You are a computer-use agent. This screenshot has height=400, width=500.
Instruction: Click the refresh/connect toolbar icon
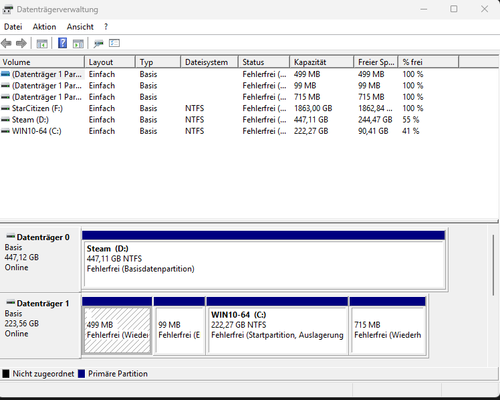point(99,43)
